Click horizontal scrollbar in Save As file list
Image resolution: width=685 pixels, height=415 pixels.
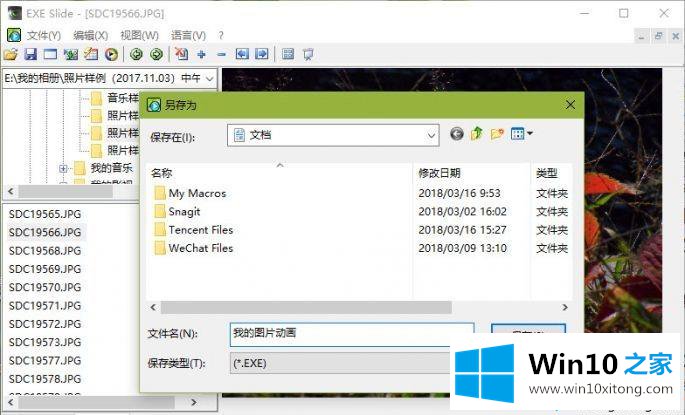tap(306, 308)
